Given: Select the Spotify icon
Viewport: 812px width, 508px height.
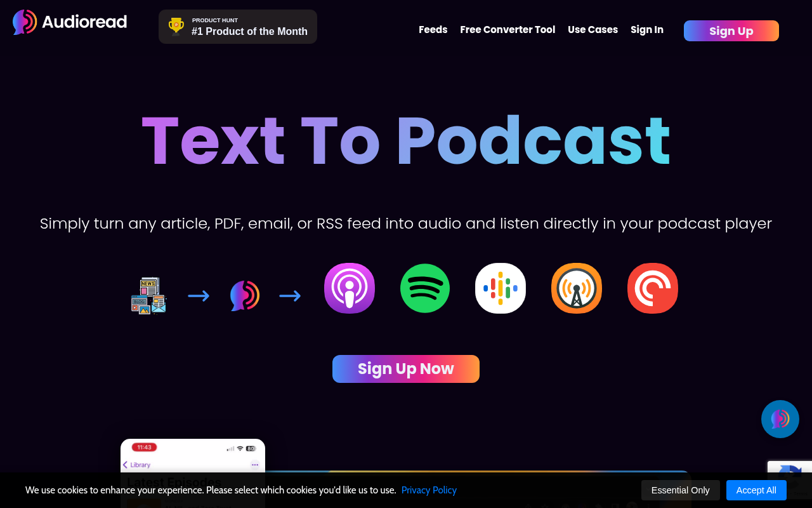Looking at the screenshot, I should coord(424,288).
